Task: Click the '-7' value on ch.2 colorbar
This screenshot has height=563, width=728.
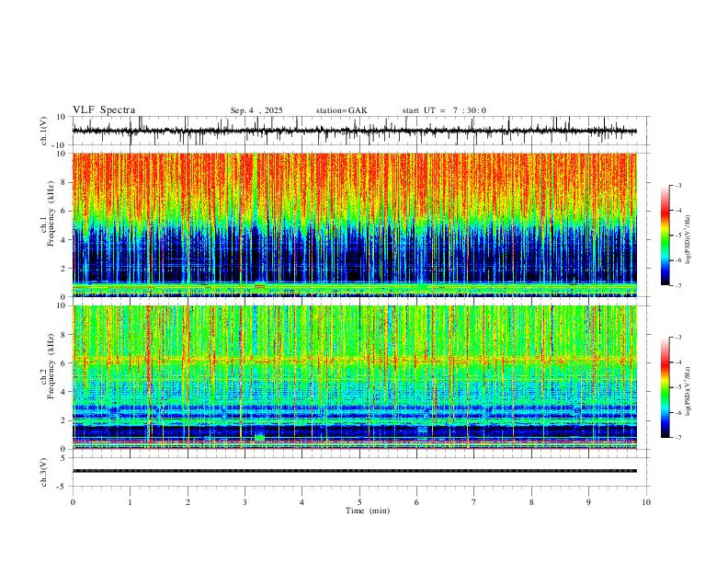Action: click(677, 437)
